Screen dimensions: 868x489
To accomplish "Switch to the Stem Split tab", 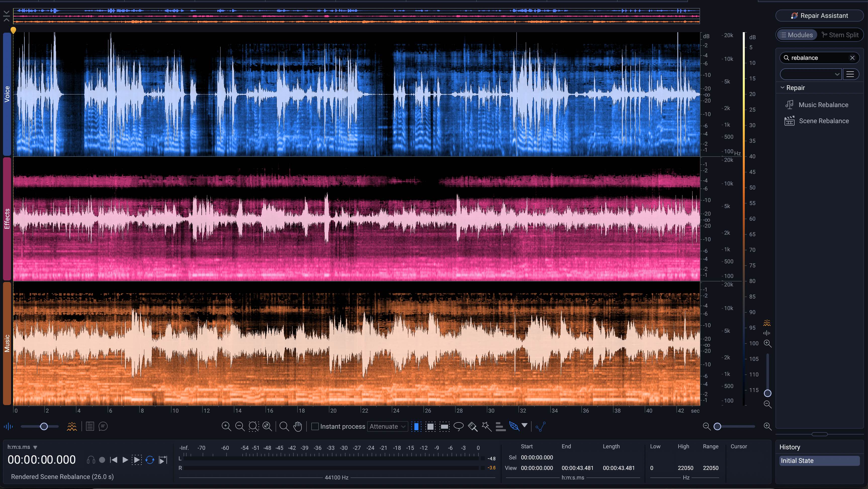I will [x=840, y=35].
